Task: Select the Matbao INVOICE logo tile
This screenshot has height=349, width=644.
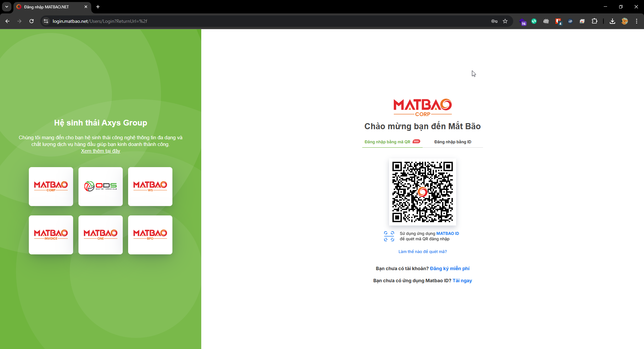Action: click(51, 235)
